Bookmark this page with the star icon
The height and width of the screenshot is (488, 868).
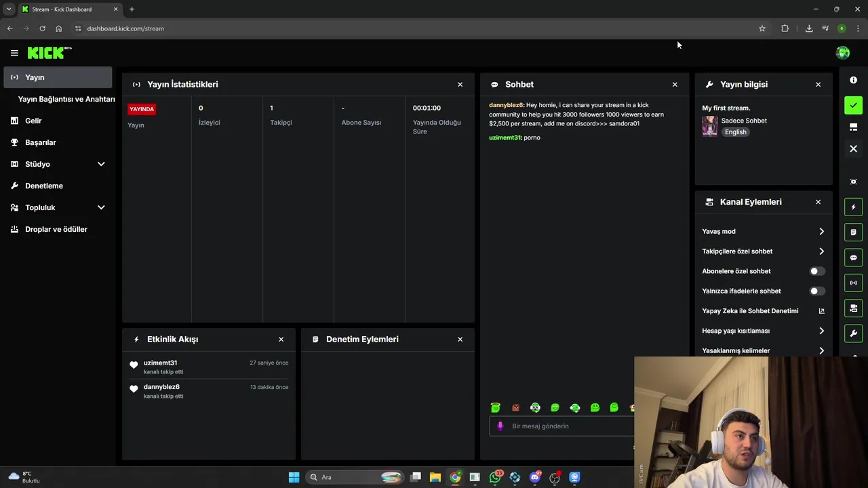tap(762, 28)
